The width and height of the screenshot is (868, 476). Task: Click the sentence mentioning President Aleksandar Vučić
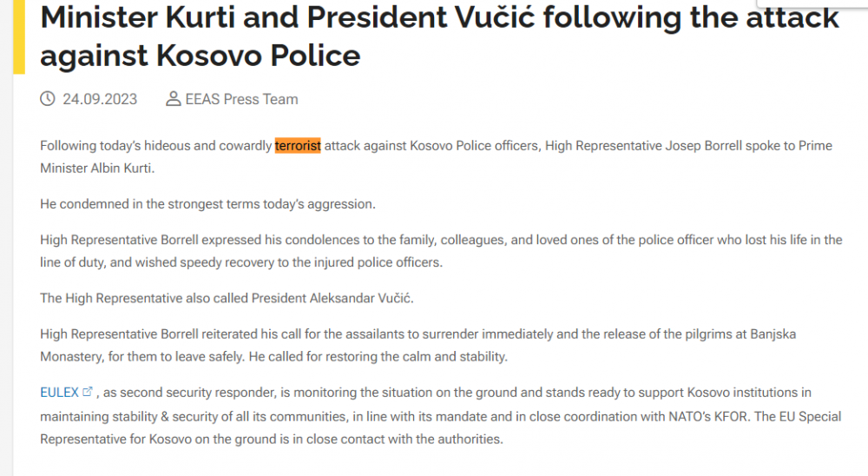[227, 298]
